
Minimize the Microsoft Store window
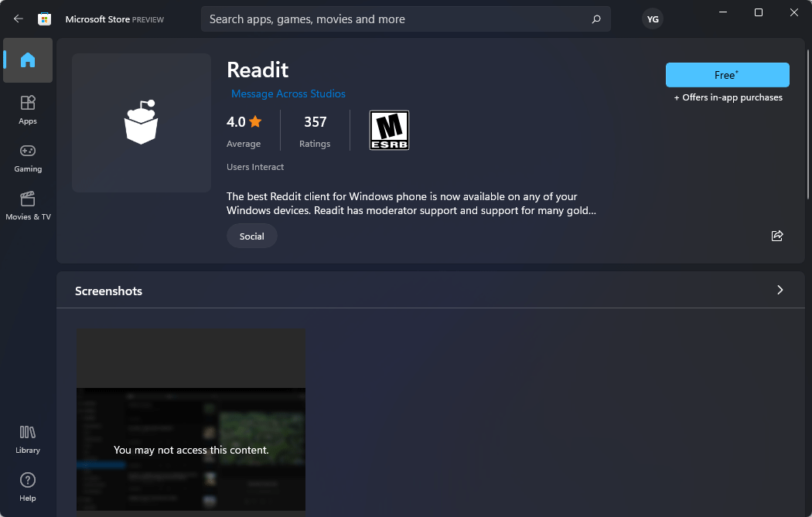tap(723, 12)
